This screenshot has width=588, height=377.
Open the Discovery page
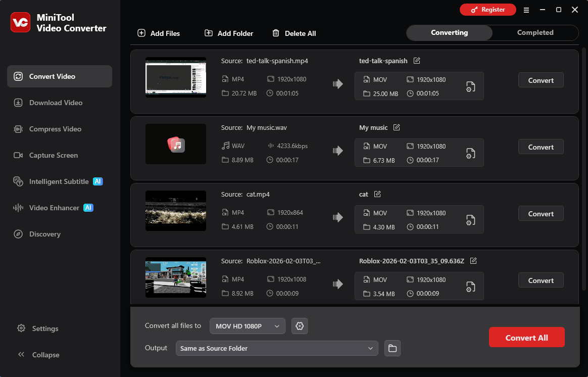(x=60, y=233)
